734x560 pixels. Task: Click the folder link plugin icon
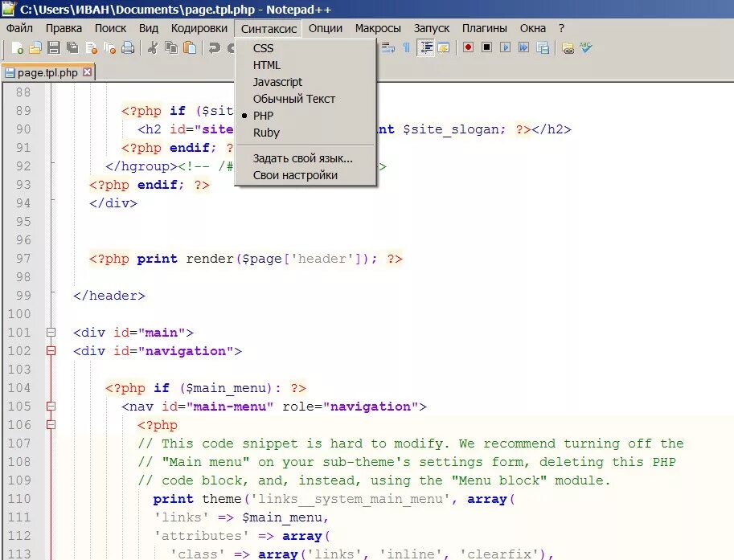click(x=568, y=47)
